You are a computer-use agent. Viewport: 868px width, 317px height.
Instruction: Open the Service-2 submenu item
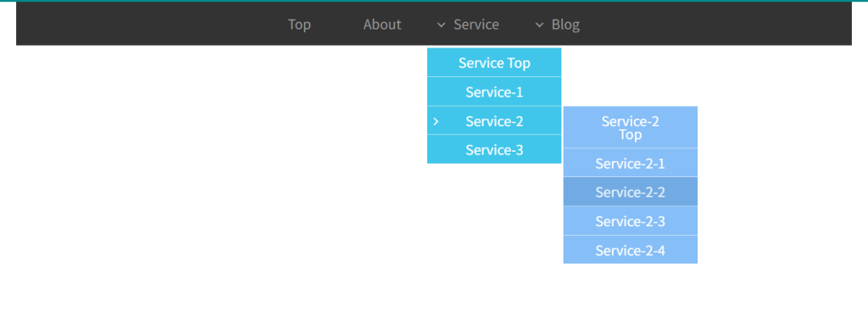[494, 120]
